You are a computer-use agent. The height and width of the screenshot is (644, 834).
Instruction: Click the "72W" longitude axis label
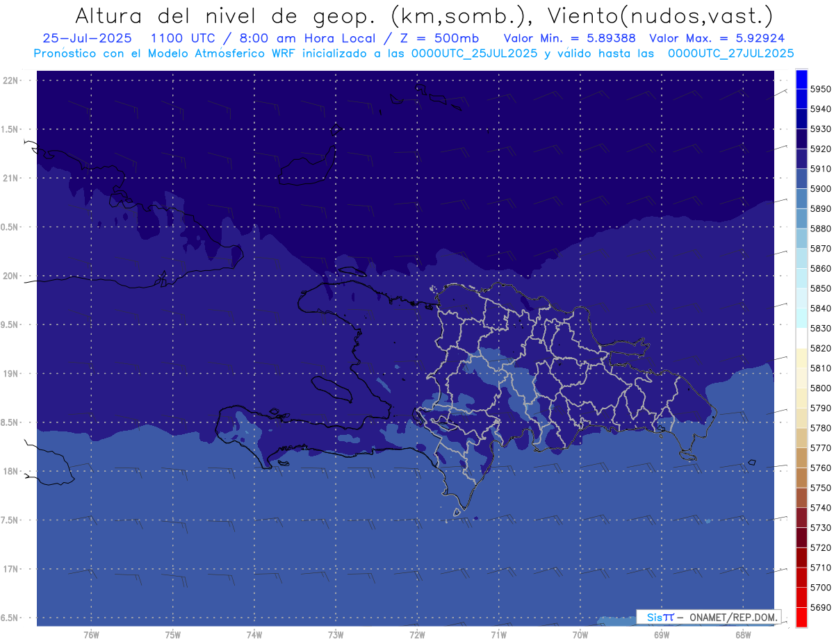click(x=417, y=634)
